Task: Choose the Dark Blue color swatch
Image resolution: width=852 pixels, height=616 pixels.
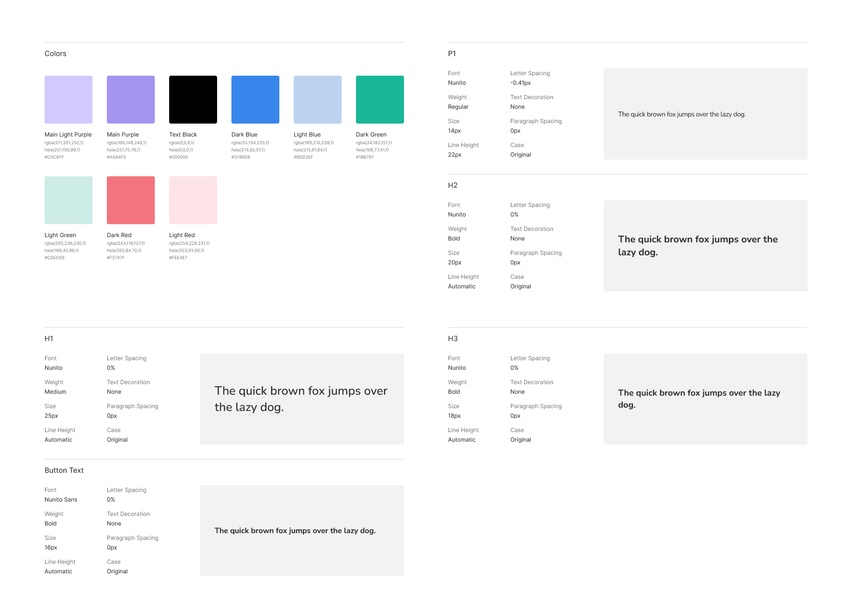Action: [255, 100]
